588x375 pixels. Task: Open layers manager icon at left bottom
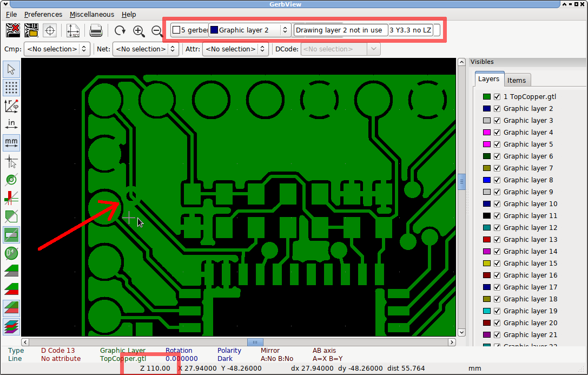coord(11,327)
